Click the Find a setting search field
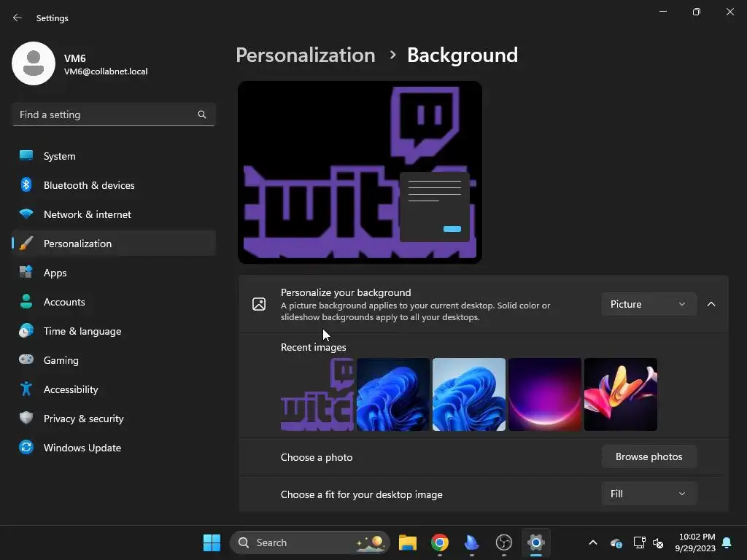The height and width of the screenshot is (560, 747). tap(114, 114)
